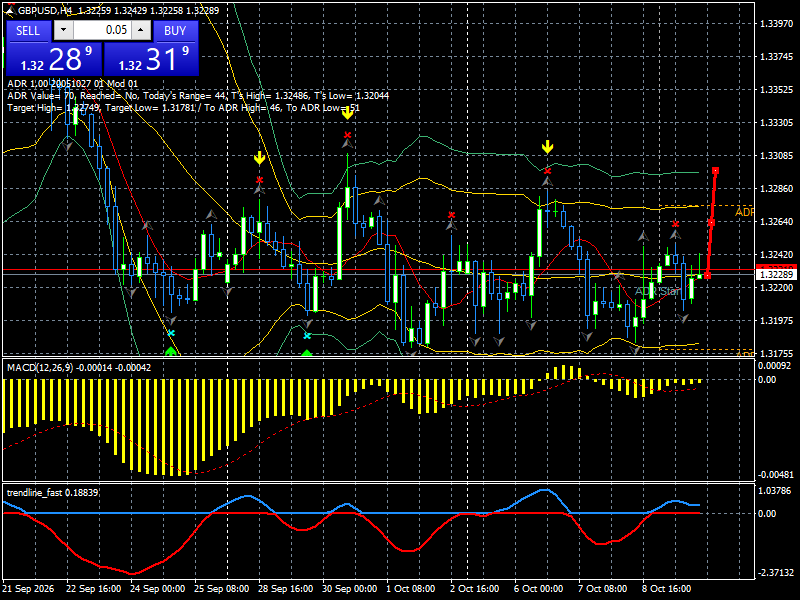Click the BUY button in one-click panel
Screen dimensions: 800x600
point(175,31)
